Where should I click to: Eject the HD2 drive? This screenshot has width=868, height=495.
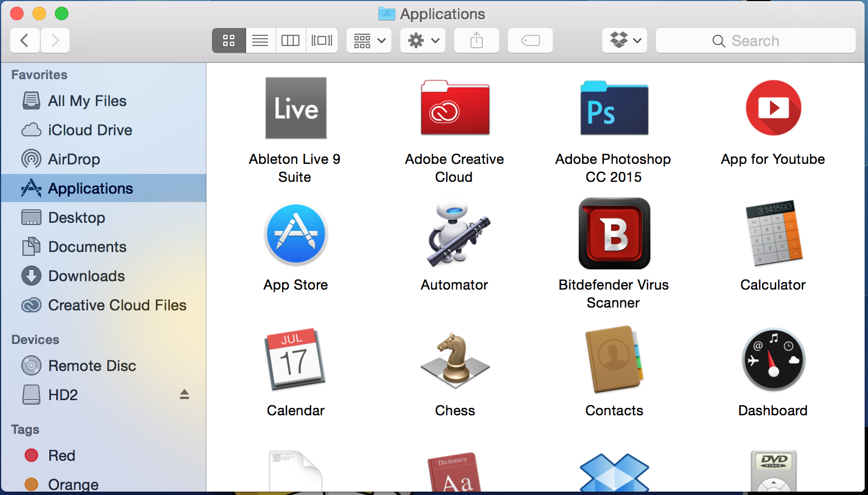(x=184, y=395)
